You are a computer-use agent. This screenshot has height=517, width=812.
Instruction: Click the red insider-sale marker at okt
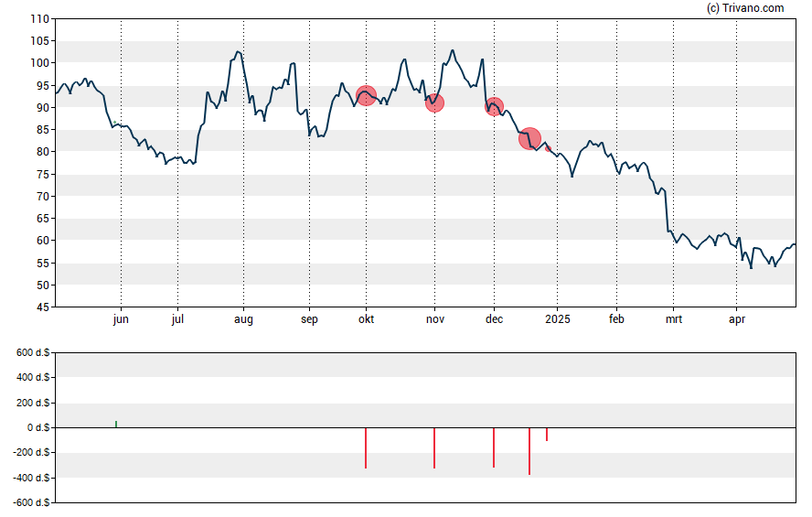point(366,95)
